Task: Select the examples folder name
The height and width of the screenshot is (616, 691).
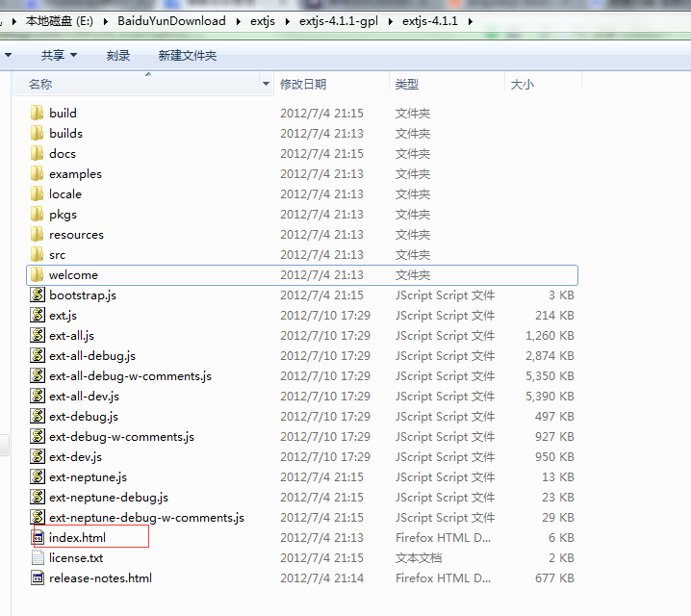Action: pos(75,174)
